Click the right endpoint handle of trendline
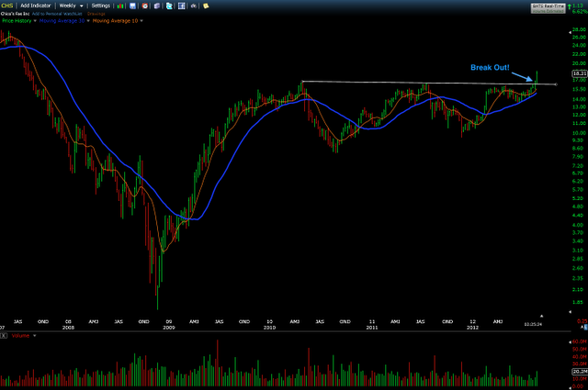 click(x=556, y=84)
